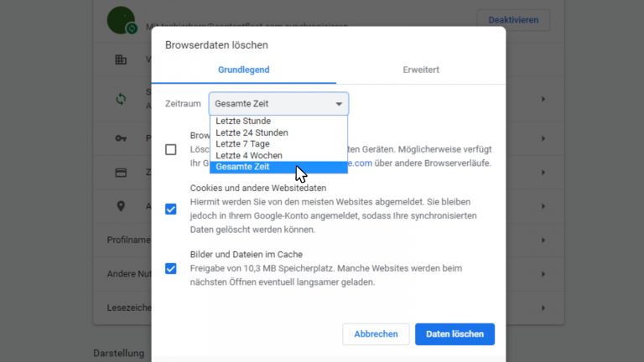Enable the Browserverlauf checkbox
This screenshot has width=644, height=362.
click(171, 149)
